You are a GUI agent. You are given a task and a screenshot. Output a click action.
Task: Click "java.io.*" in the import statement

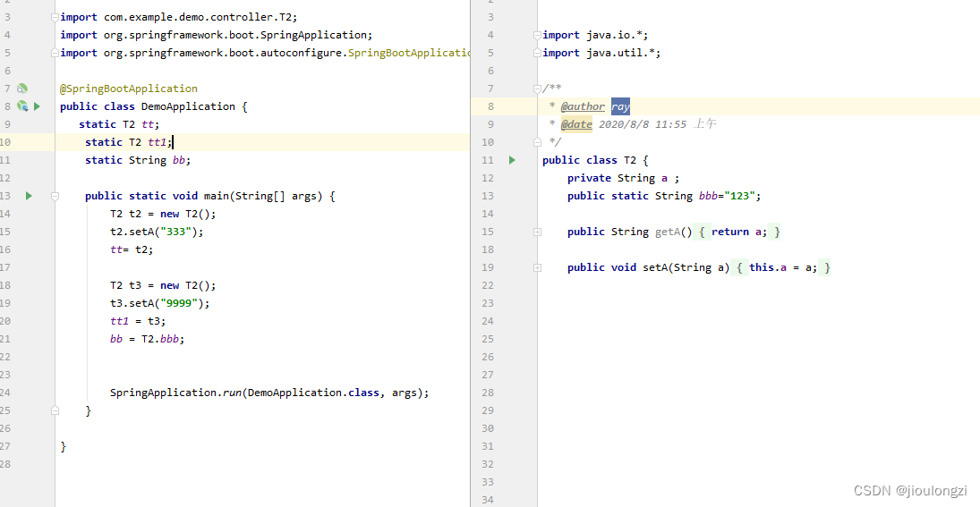click(614, 36)
